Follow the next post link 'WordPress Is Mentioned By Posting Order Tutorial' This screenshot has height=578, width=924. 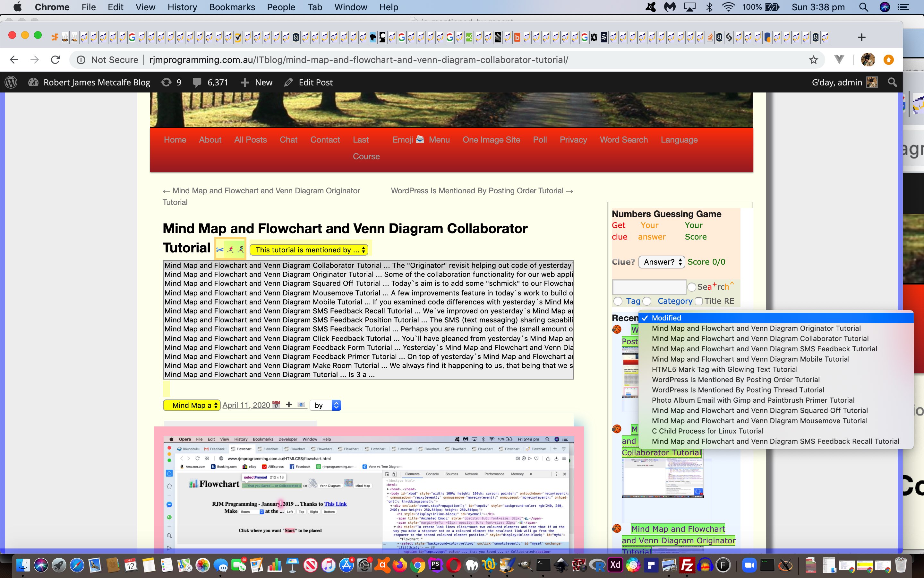pyautogui.click(x=482, y=190)
